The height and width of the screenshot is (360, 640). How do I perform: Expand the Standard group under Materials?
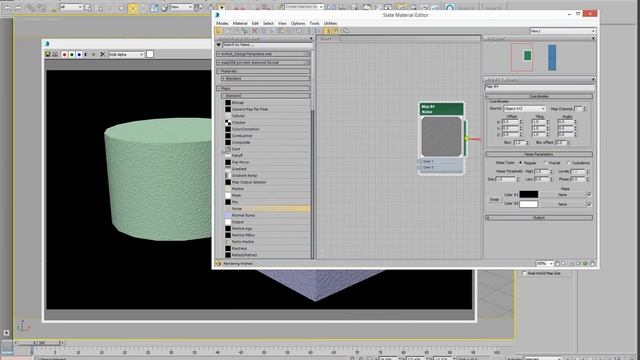point(266,78)
